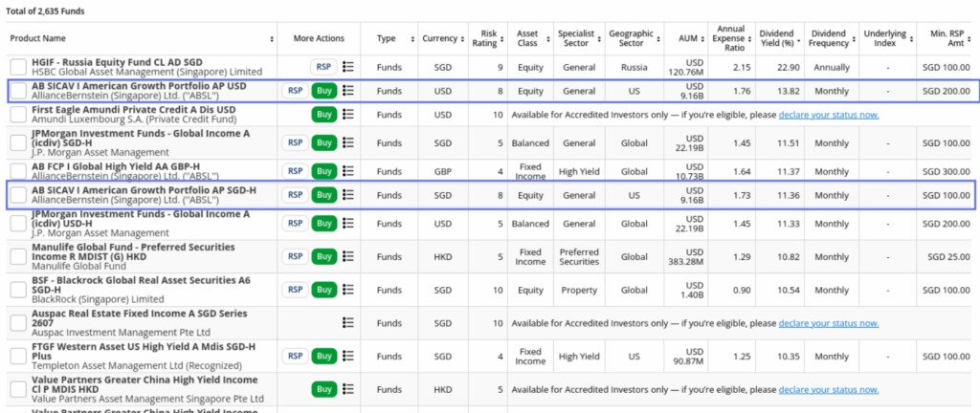Select the SGD 25.00 minimum RSP amount
Image resolution: width=980 pixels, height=413 pixels.
click(949, 256)
